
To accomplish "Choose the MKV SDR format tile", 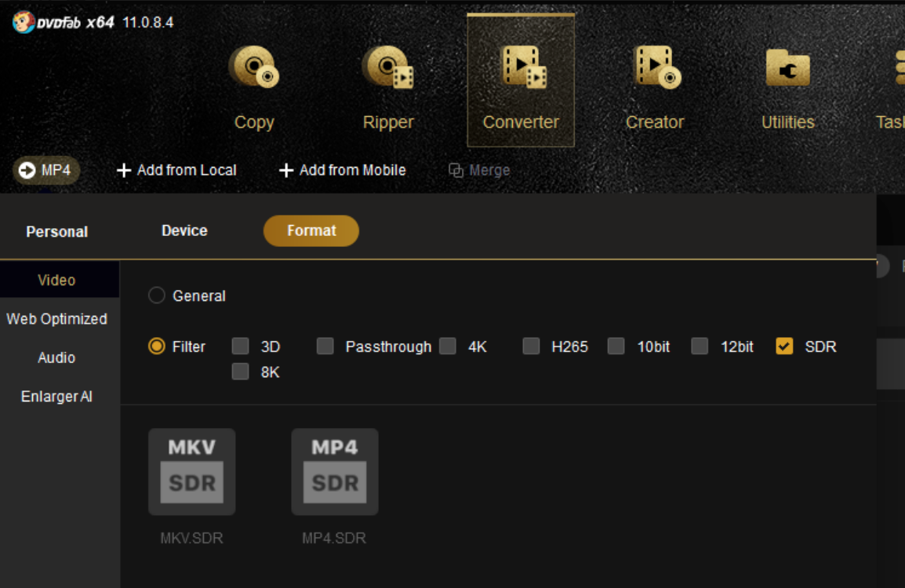I will [x=191, y=472].
